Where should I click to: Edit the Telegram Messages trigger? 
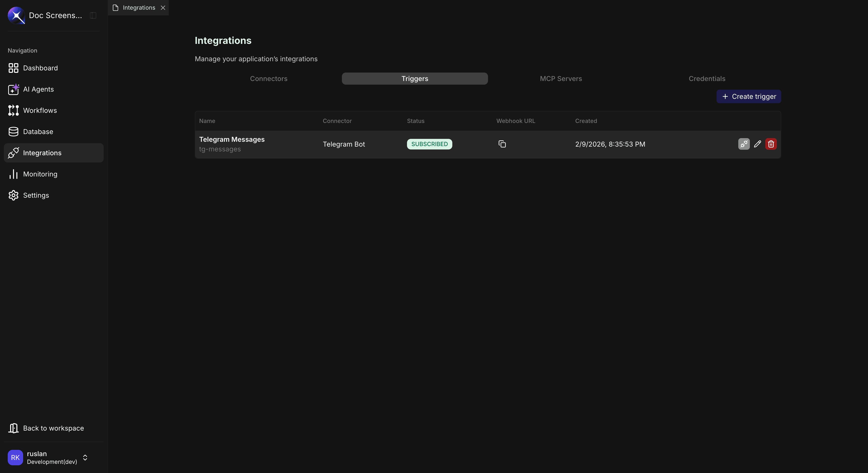757,144
